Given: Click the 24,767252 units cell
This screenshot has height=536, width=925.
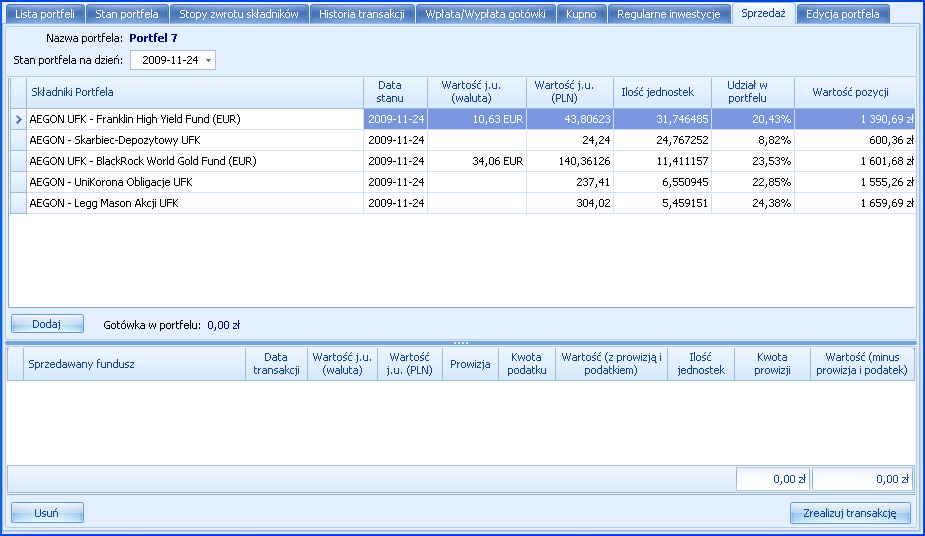Looking at the screenshot, I should (x=662, y=140).
